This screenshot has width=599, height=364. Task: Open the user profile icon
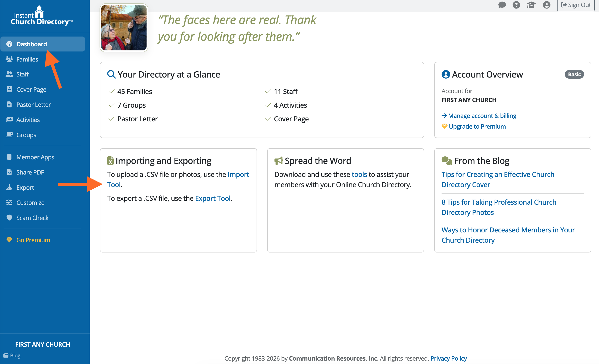coord(546,5)
